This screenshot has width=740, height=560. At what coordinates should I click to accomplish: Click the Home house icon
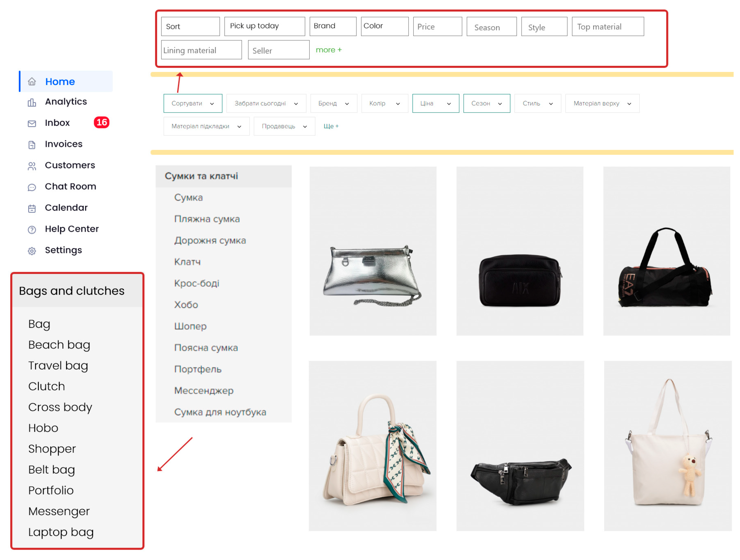tap(32, 82)
